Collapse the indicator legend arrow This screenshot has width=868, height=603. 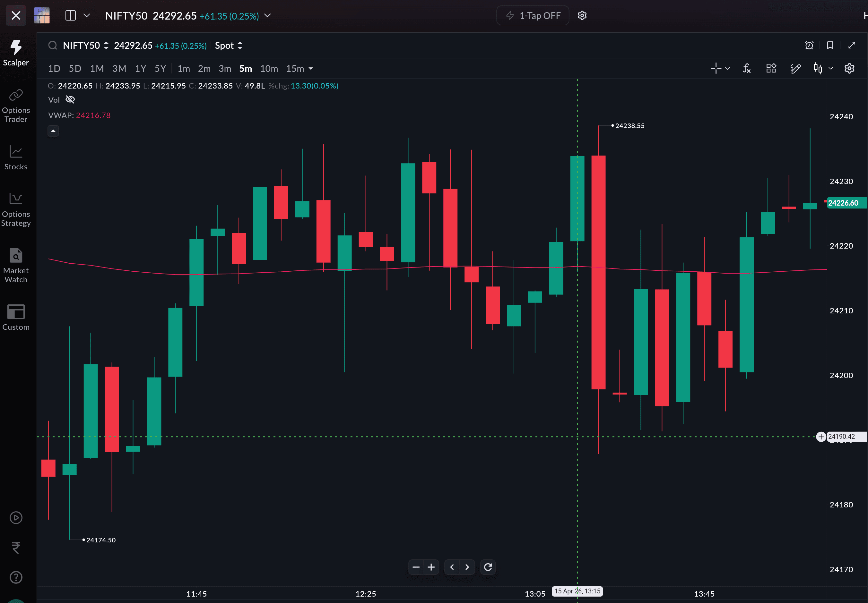click(x=53, y=131)
